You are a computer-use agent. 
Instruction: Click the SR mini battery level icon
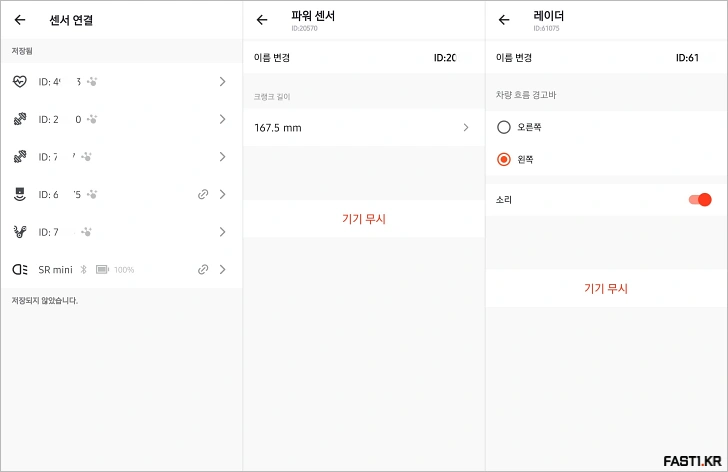click(x=102, y=269)
